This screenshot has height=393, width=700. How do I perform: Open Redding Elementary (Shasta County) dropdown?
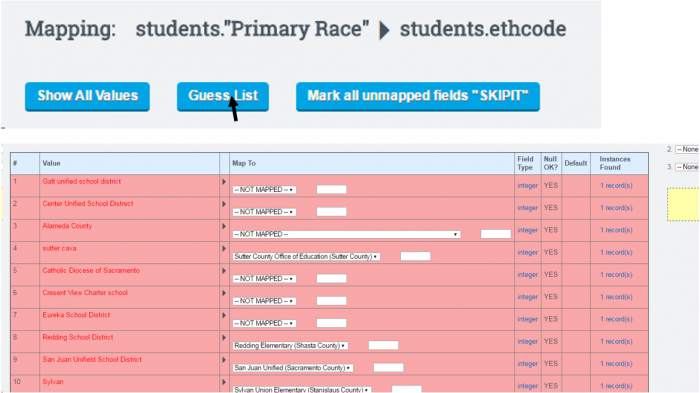pos(290,346)
